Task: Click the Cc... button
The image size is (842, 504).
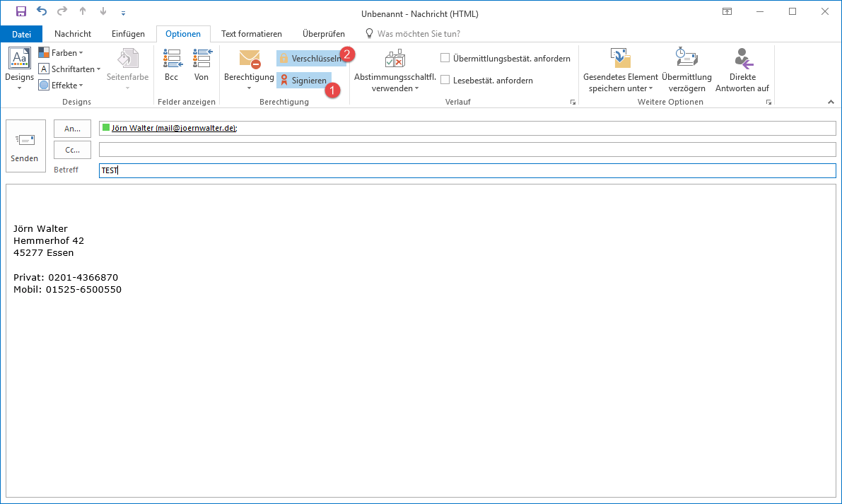Action: [x=72, y=150]
